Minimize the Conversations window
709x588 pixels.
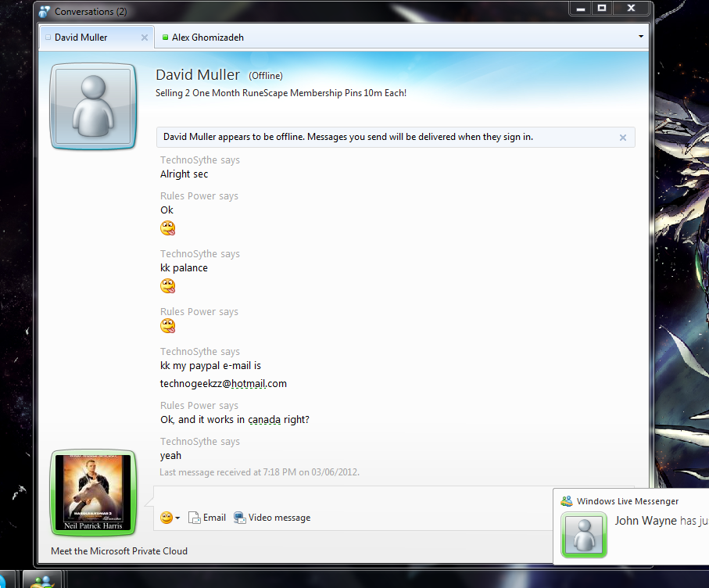[581, 9]
